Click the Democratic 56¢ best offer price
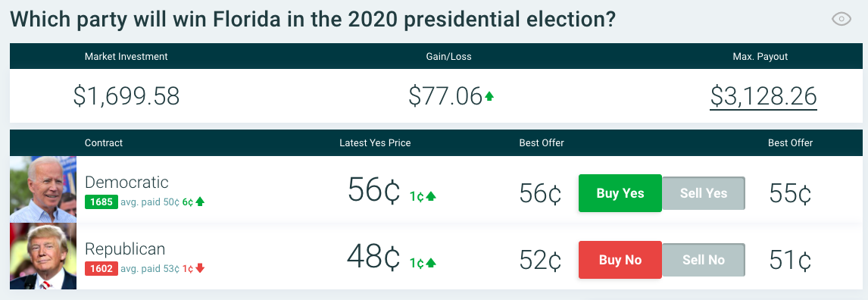 (x=540, y=193)
